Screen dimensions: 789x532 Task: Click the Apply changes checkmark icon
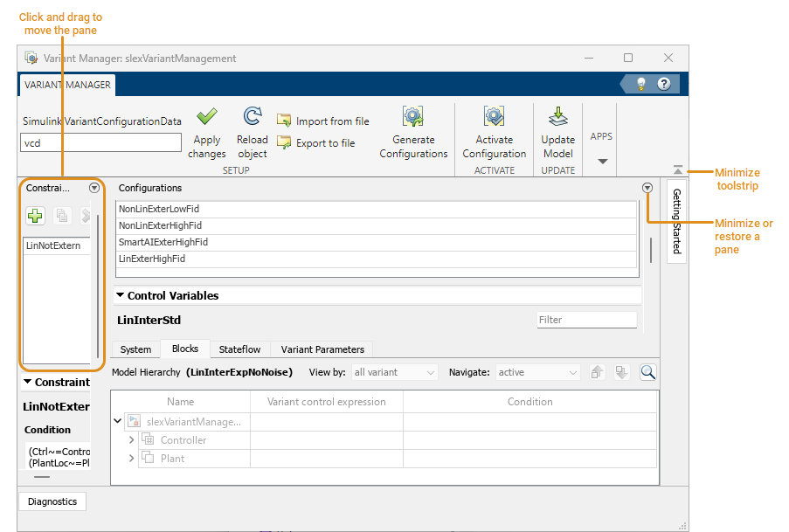point(206,117)
